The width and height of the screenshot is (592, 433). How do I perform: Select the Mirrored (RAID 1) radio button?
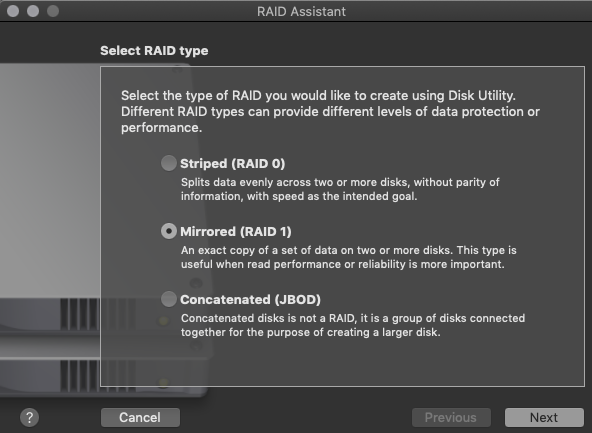tap(168, 231)
